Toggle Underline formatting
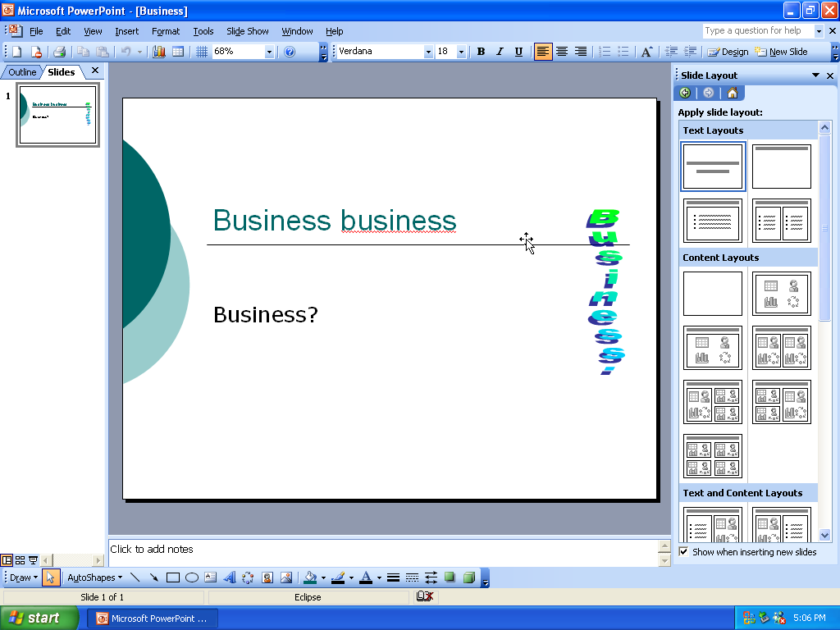 518,52
